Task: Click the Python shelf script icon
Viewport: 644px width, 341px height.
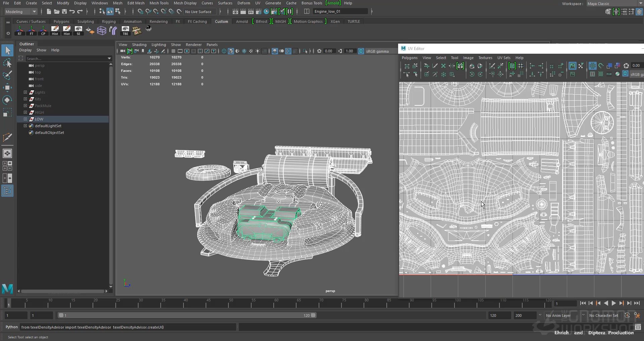Action: [x=149, y=29]
